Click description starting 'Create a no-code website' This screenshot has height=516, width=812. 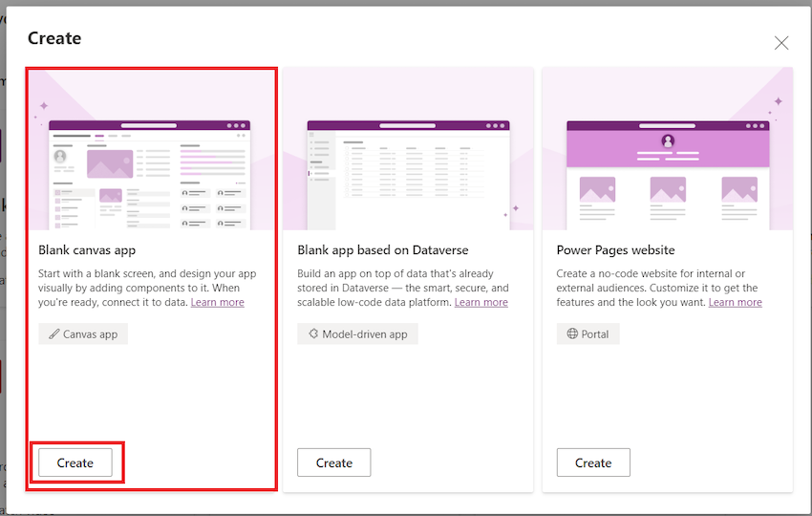[659, 288]
